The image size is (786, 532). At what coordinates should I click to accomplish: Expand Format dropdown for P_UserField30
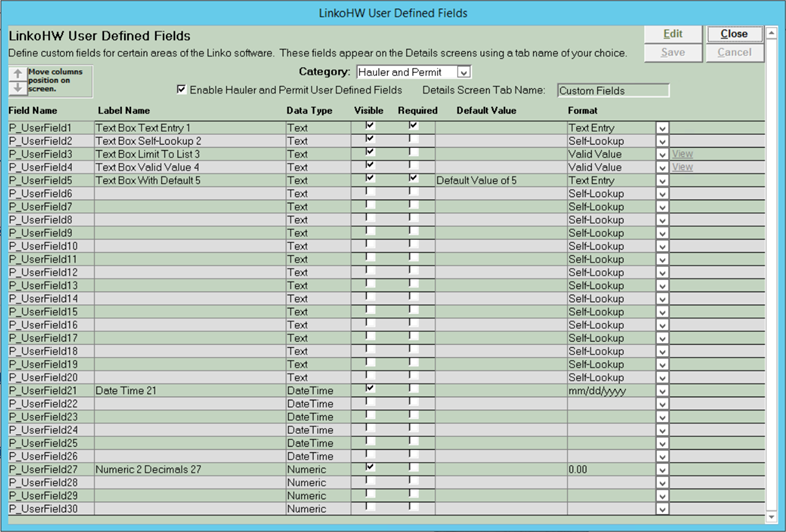click(x=662, y=509)
